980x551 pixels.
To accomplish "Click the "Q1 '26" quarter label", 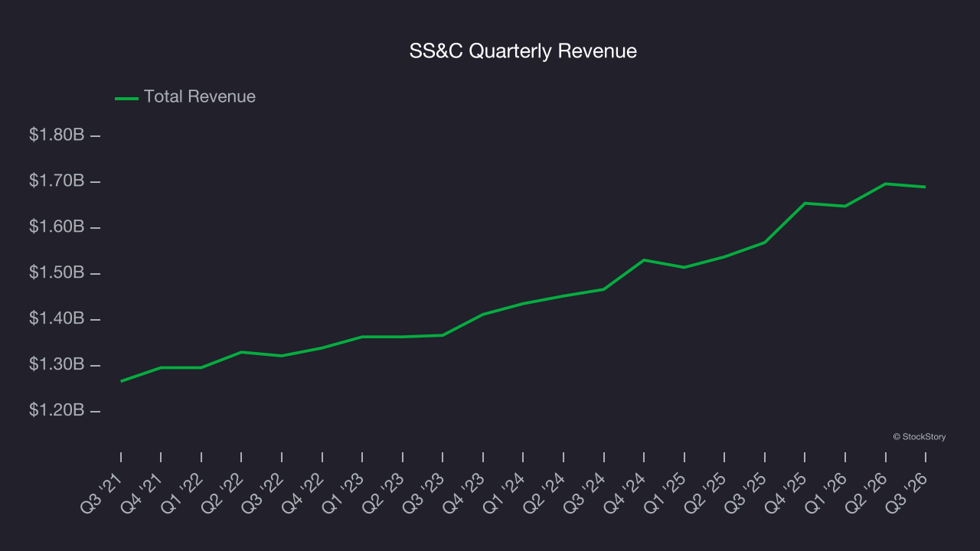I will (826, 492).
